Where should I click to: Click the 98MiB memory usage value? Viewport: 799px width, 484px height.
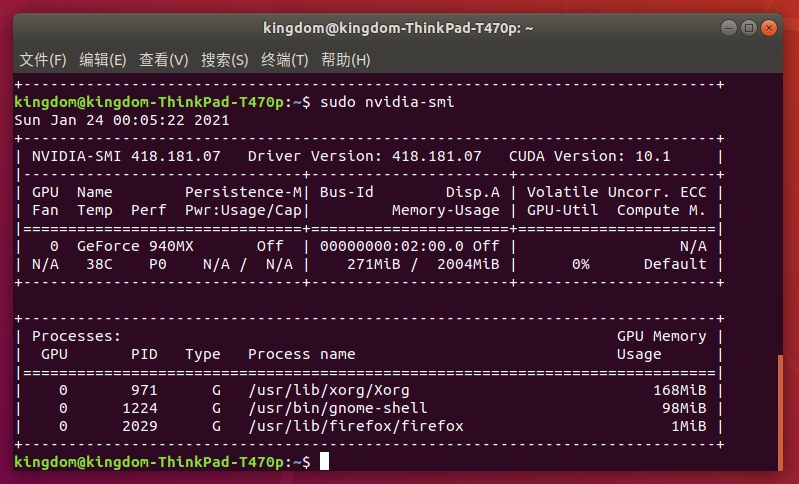[x=684, y=408]
